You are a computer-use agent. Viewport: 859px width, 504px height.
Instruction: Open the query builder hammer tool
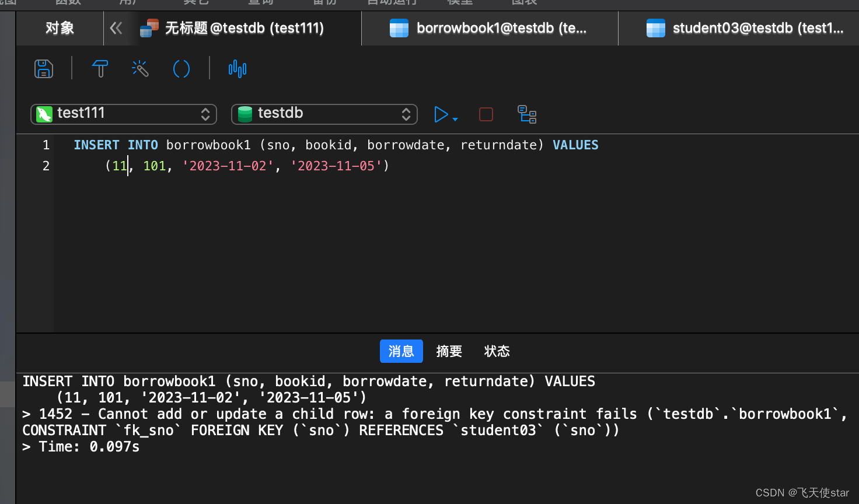pyautogui.click(x=100, y=69)
